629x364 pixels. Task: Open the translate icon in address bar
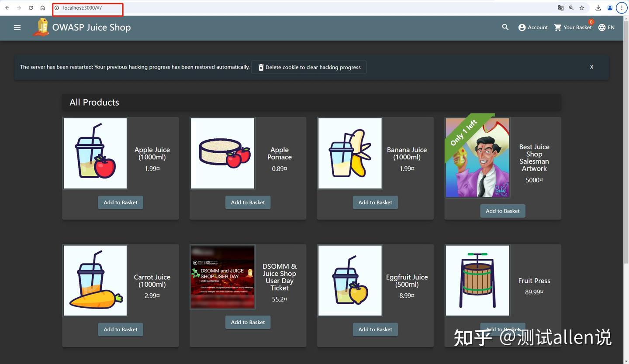pyautogui.click(x=560, y=7)
